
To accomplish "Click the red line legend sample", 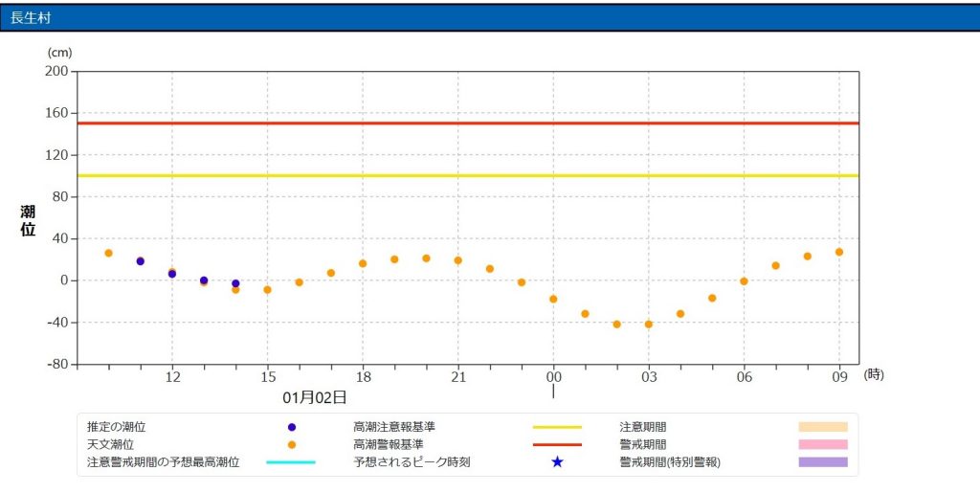I will pyautogui.click(x=558, y=445).
